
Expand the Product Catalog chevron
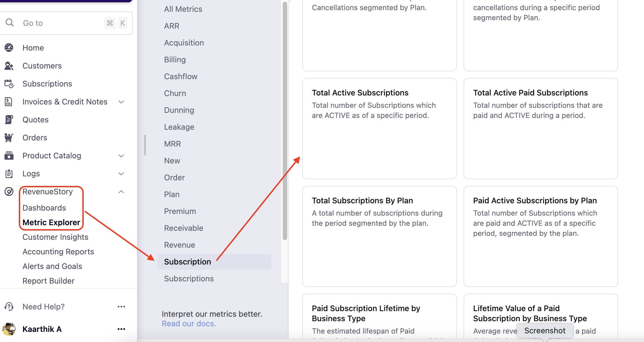[x=121, y=156]
